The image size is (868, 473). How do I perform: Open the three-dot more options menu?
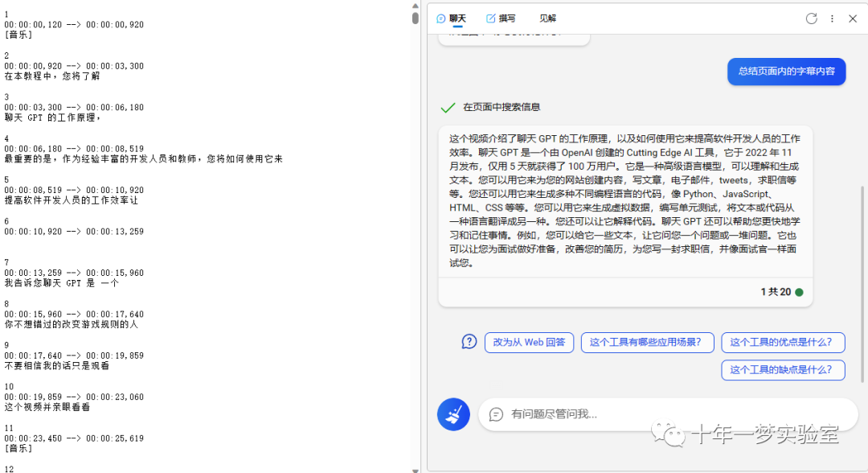pos(832,19)
